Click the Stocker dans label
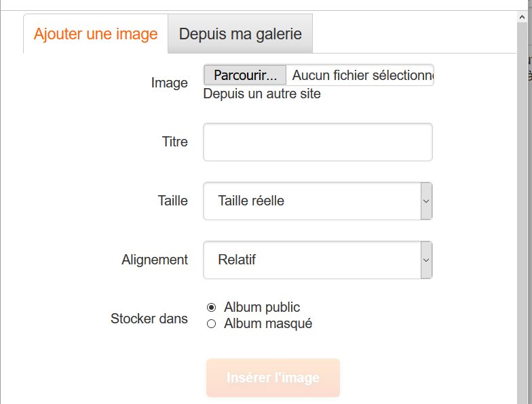 coord(149,319)
